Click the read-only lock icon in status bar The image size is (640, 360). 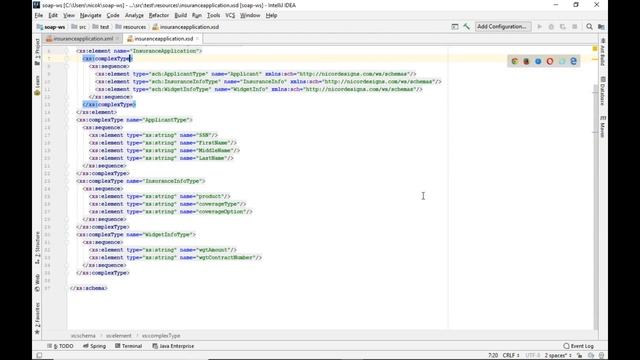(x=580, y=356)
